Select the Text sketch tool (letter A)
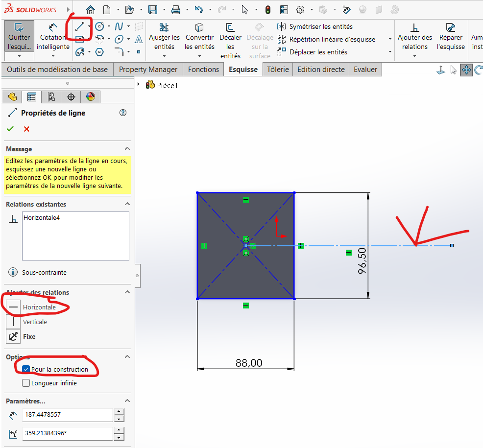The height and width of the screenshot is (448, 483). click(139, 39)
